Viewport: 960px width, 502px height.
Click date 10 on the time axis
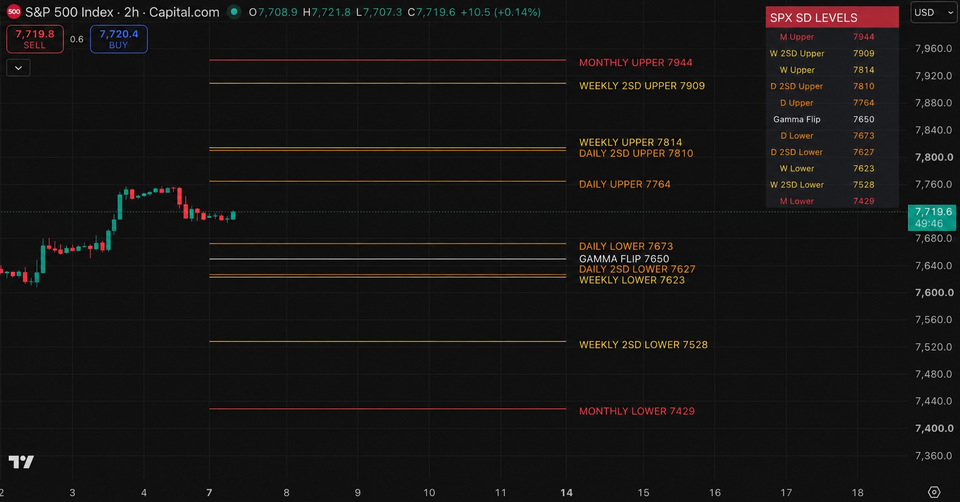[429, 492]
